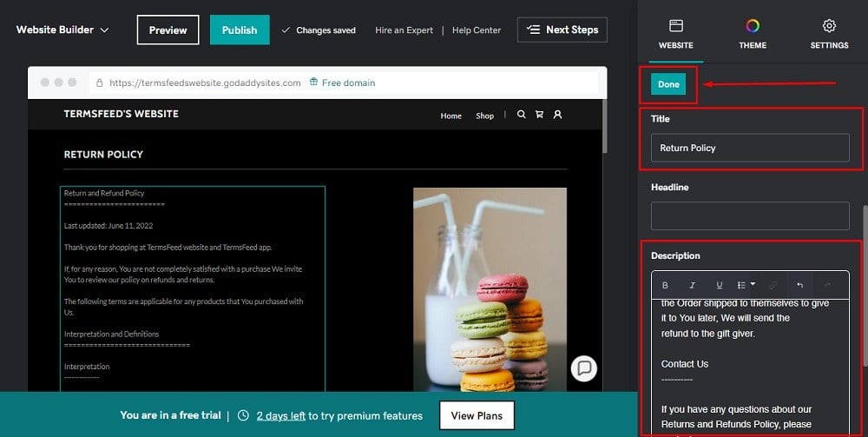868x437 pixels.
Task: Click the Changes saved status
Action: click(319, 30)
